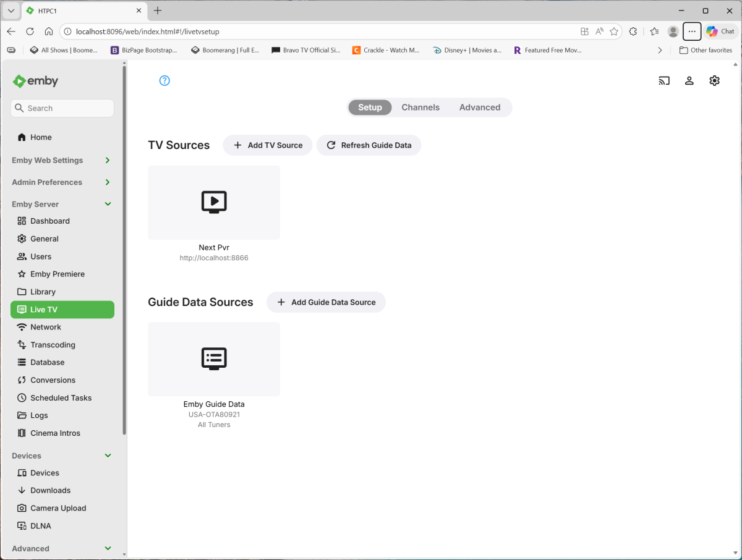The width and height of the screenshot is (742, 560).
Task: Open browser Settings and more menu
Action: point(692,32)
